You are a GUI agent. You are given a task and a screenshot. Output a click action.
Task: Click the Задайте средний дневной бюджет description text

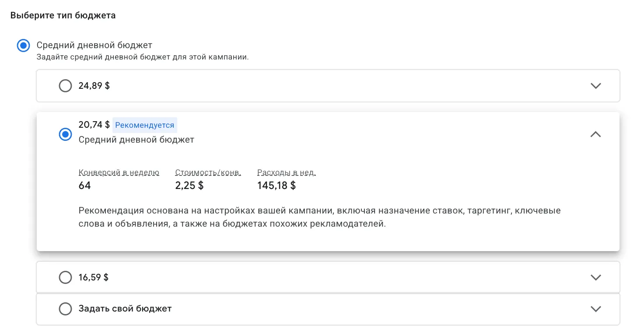(x=143, y=57)
